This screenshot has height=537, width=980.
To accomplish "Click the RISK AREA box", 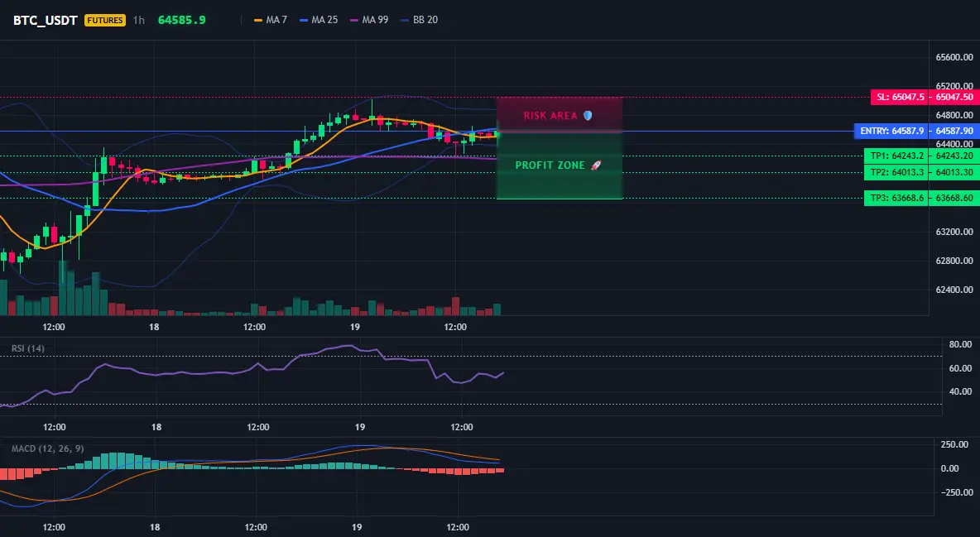I will click(560, 114).
